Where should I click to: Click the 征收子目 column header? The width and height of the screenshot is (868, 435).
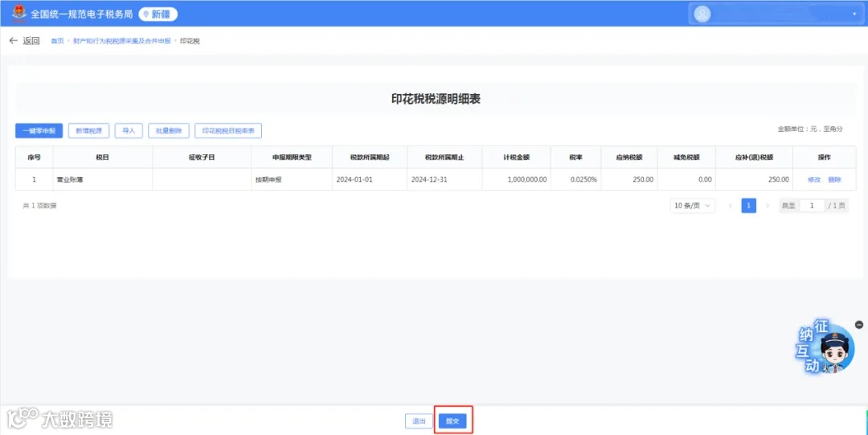tap(202, 158)
